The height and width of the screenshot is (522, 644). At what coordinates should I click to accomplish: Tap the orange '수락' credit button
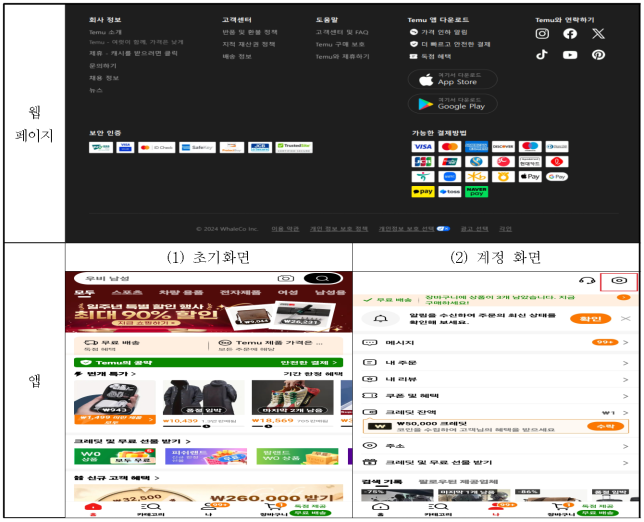(606, 426)
